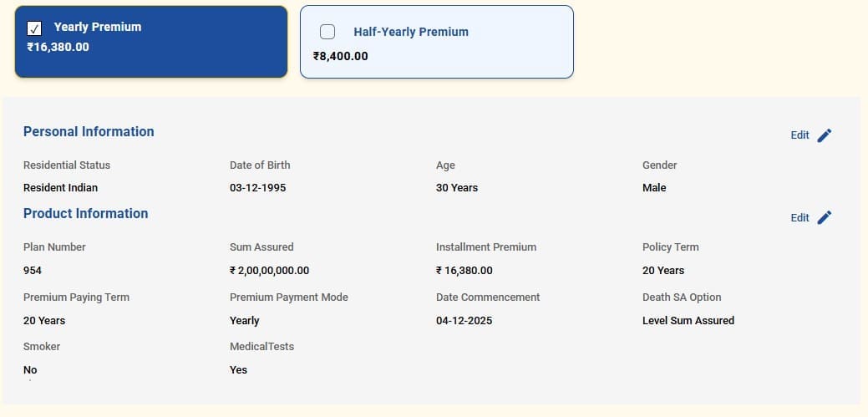The height and width of the screenshot is (417, 868).
Task: Click the Gender value Male
Action: point(654,188)
